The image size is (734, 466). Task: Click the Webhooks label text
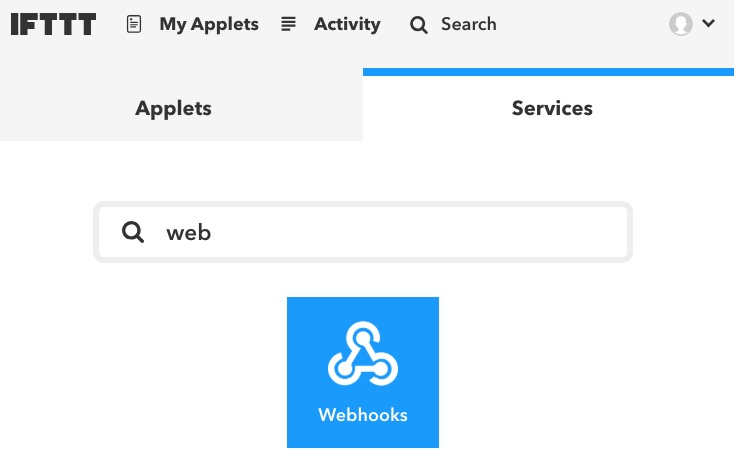click(x=363, y=415)
